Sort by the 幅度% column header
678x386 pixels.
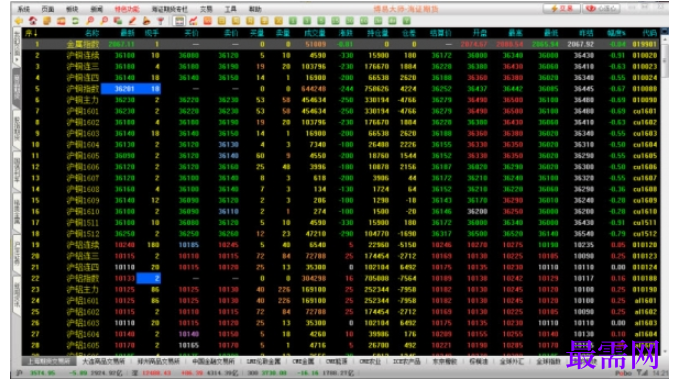pos(616,33)
